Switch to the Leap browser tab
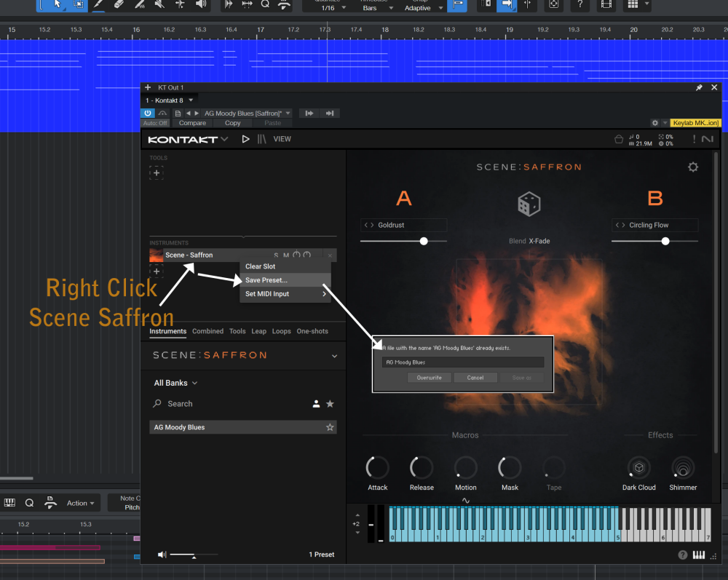Viewport: 728px width, 580px height. pyautogui.click(x=258, y=331)
